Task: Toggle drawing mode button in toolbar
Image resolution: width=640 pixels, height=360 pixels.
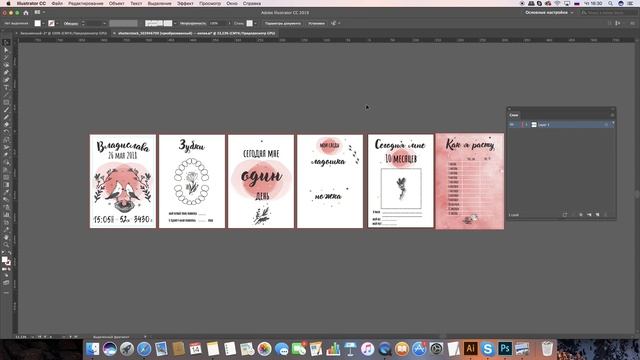Action: (6, 276)
